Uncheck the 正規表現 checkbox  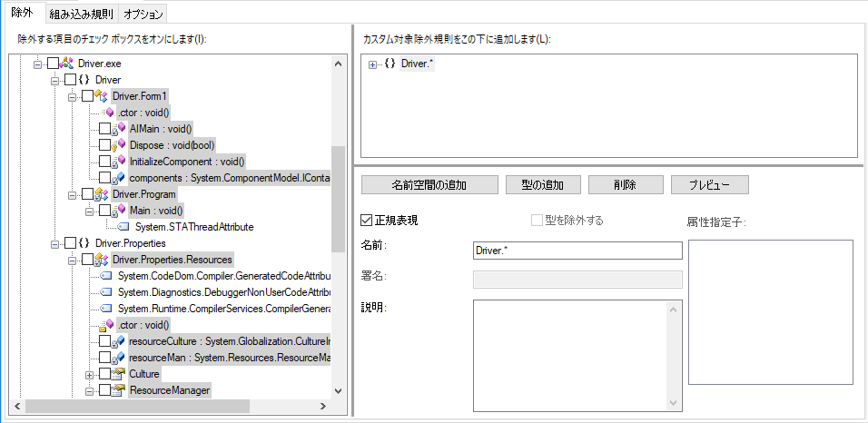coord(366,221)
